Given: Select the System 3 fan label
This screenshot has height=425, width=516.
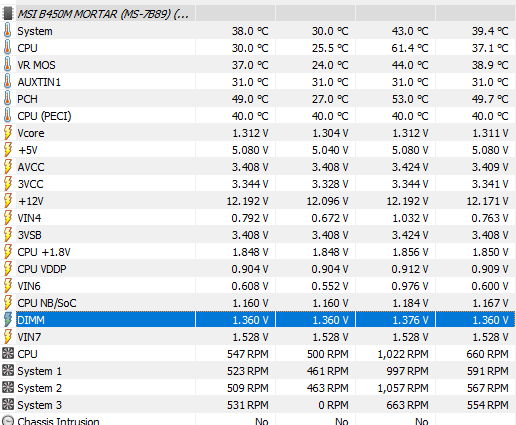Looking at the screenshot, I should coord(39,405).
